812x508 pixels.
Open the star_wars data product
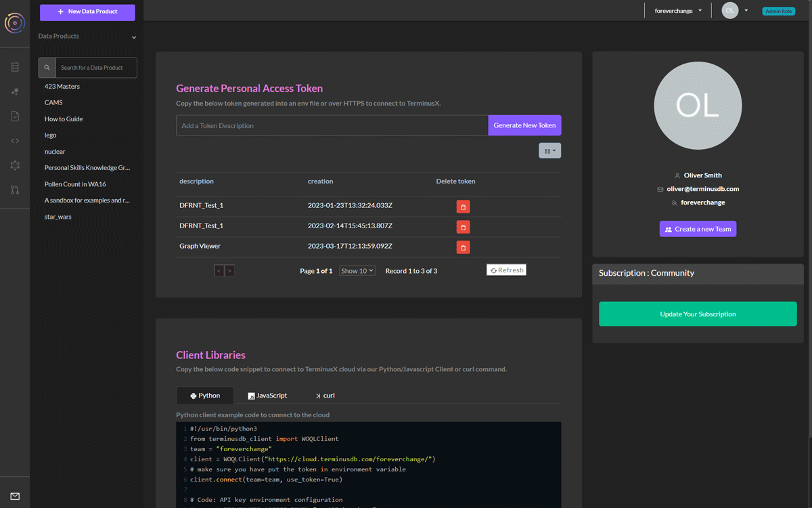[x=57, y=216]
